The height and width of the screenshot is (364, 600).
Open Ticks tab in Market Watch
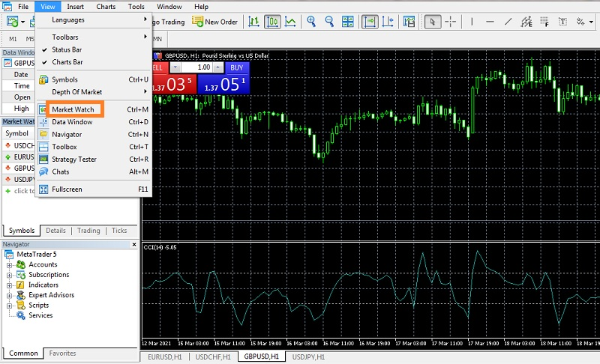[119, 231]
